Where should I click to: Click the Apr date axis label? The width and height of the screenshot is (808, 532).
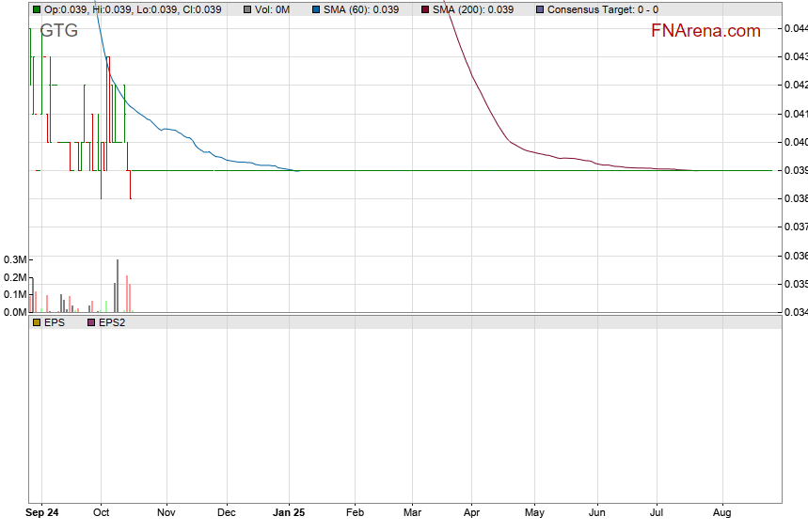[471, 513]
